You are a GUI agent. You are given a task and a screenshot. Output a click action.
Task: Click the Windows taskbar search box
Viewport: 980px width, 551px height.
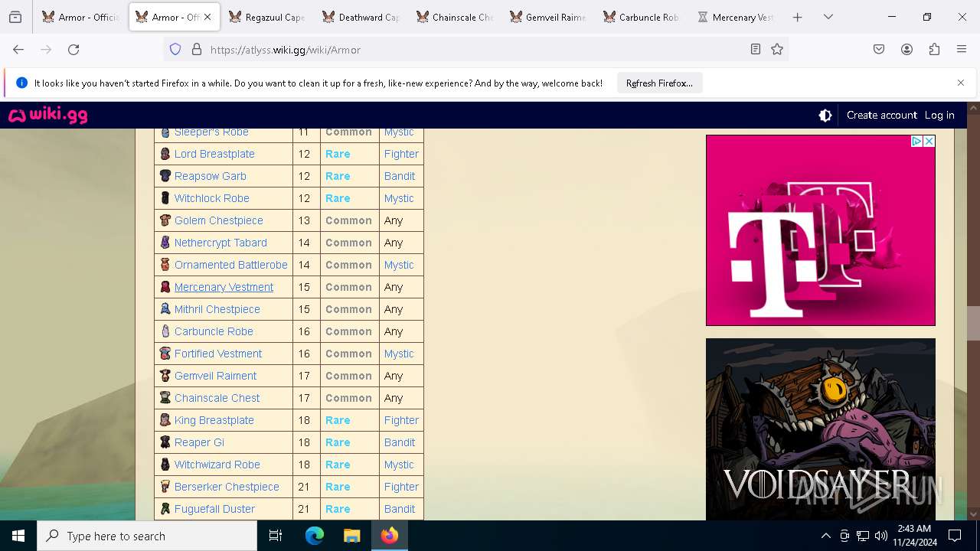[x=147, y=536]
